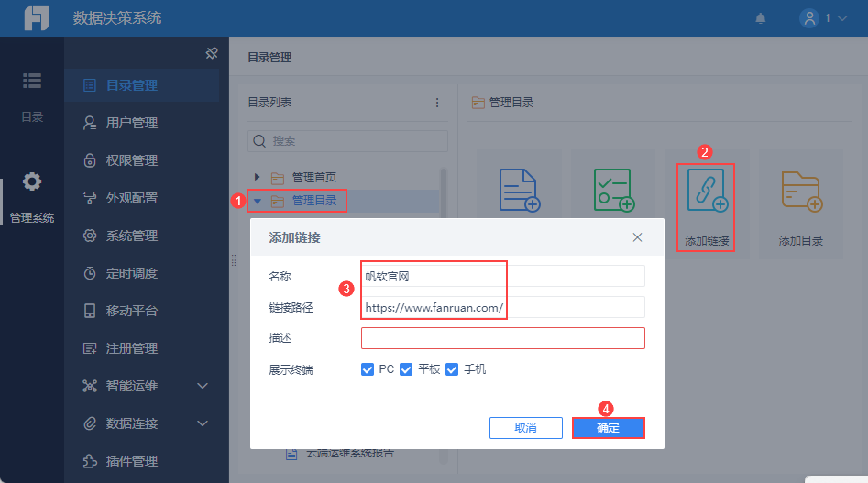Click the 系统管理 gear icon
This screenshot has width=868, height=483.
point(90,236)
